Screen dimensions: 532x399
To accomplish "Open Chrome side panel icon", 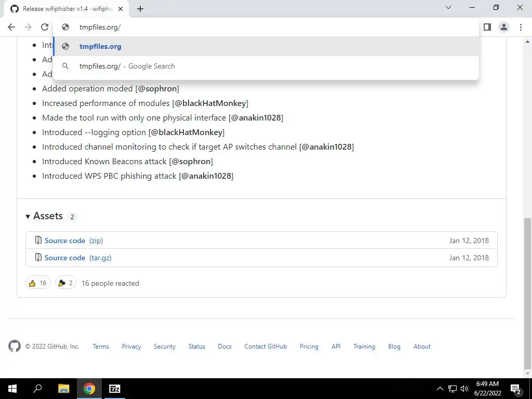I will point(487,27).
